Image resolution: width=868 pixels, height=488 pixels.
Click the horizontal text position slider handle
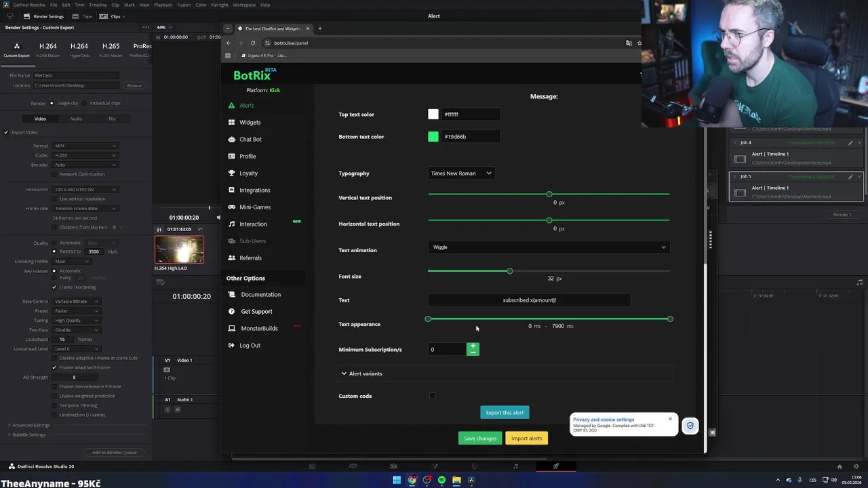click(549, 220)
